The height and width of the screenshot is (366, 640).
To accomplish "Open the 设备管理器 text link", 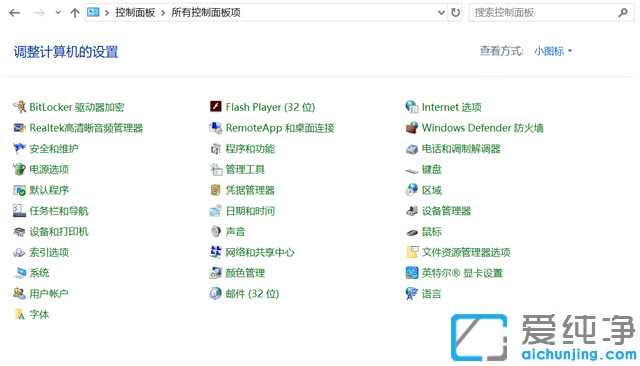I will coord(447,211).
